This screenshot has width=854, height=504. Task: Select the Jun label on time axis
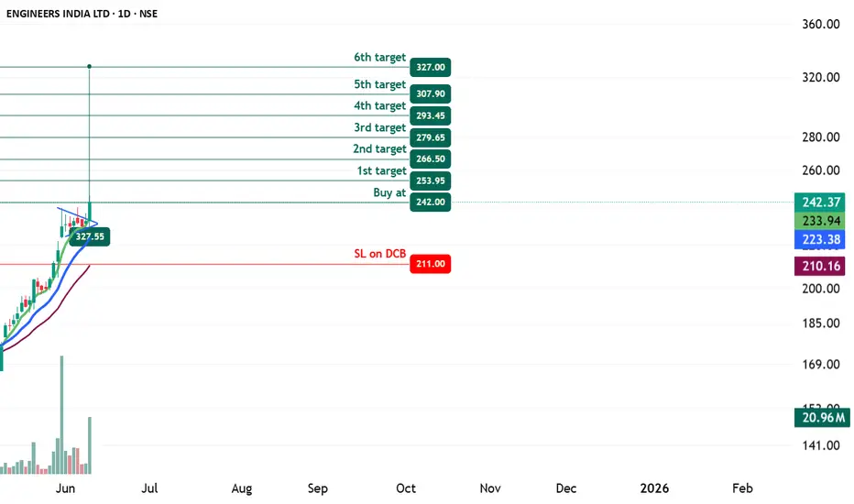click(65, 488)
